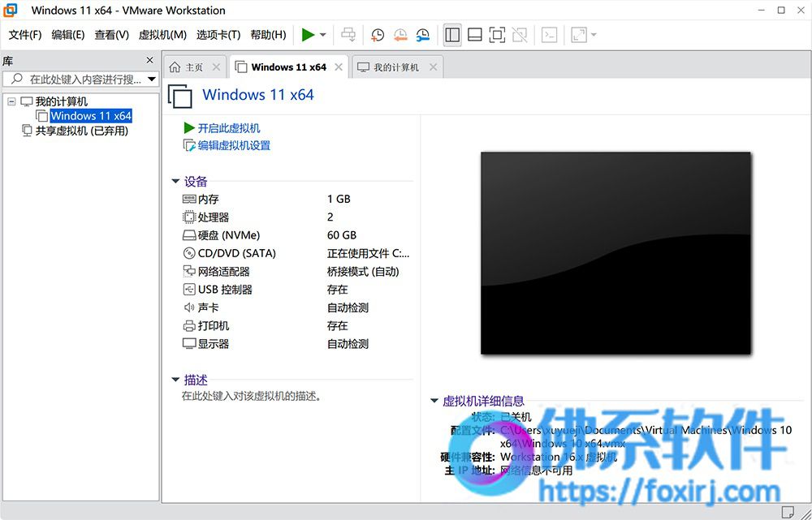Open the snapshot manager icon
Screen dimensions: 812x520
(422, 35)
